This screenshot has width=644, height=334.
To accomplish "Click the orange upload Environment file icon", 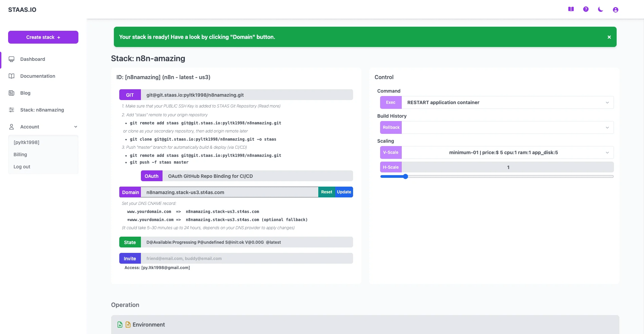I will [x=128, y=325].
